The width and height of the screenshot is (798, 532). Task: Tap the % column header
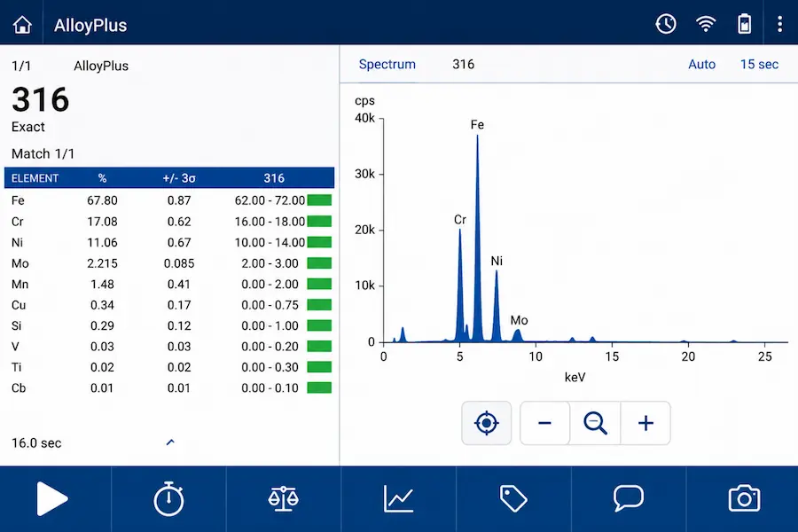tap(102, 178)
